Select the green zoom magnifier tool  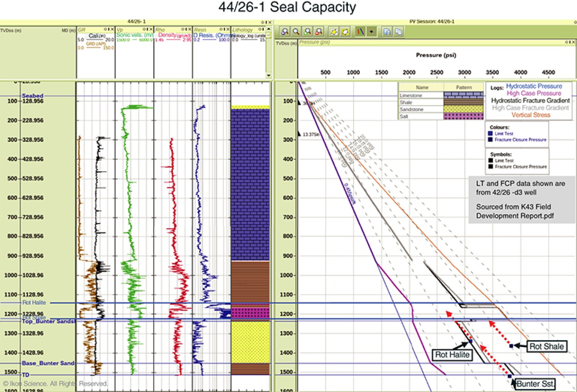tap(307, 31)
